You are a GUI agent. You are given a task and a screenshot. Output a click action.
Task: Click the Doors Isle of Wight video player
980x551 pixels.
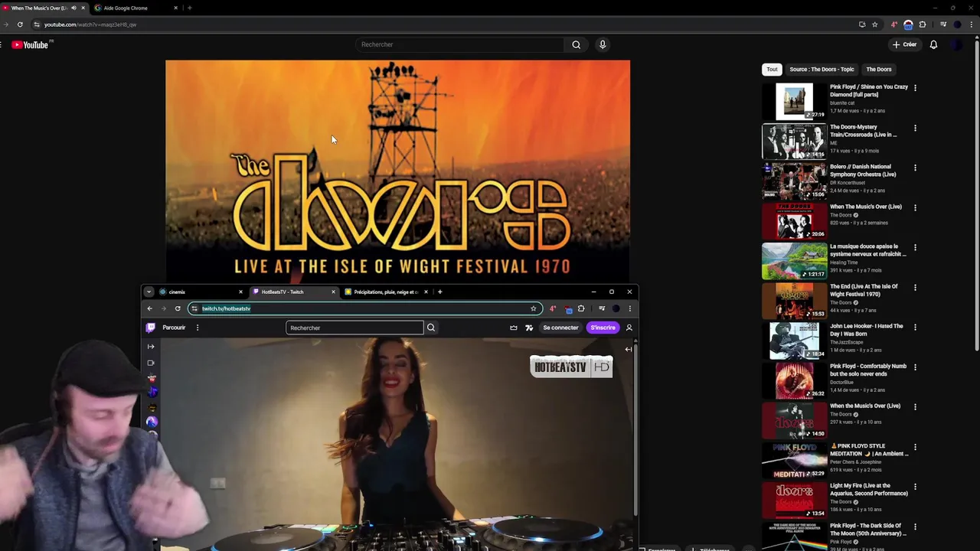[397, 171]
